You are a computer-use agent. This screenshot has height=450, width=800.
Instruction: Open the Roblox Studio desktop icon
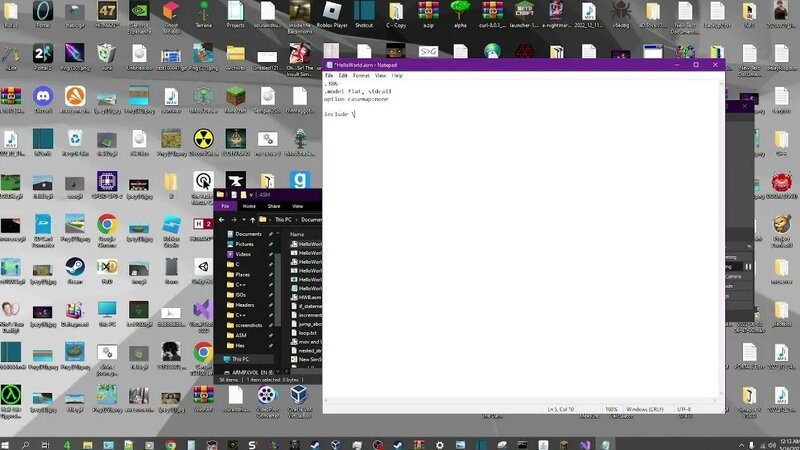click(171, 230)
